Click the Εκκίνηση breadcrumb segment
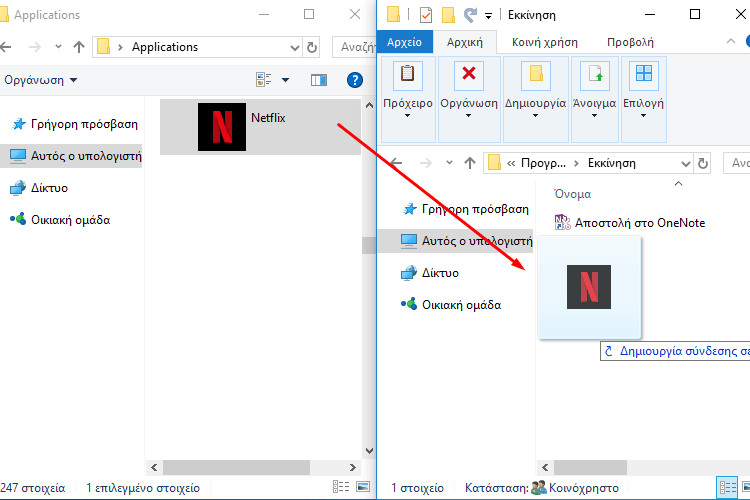 612,163
